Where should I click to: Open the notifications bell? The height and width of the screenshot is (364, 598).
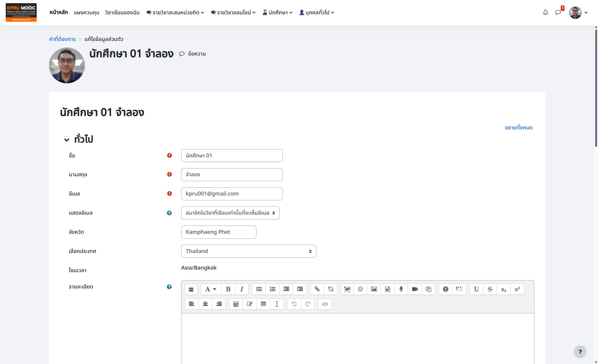[546, 12]
